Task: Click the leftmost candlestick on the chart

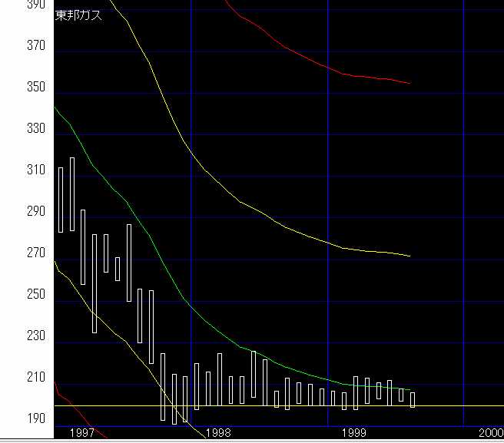Action: [61, 200]
